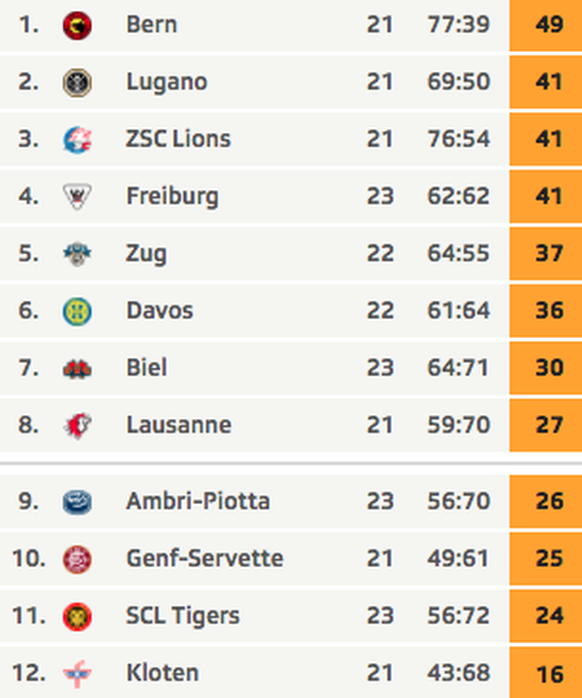Image resolution: width=582 pixels, height=698 pixels.
Task: Click the Davos team logo
Action: click(x=77, y=311)
